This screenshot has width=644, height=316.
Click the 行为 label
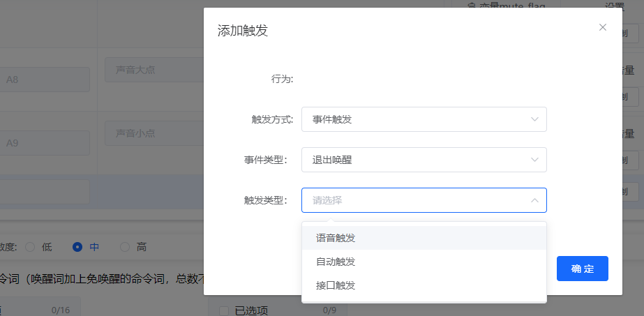pos(282,80)
